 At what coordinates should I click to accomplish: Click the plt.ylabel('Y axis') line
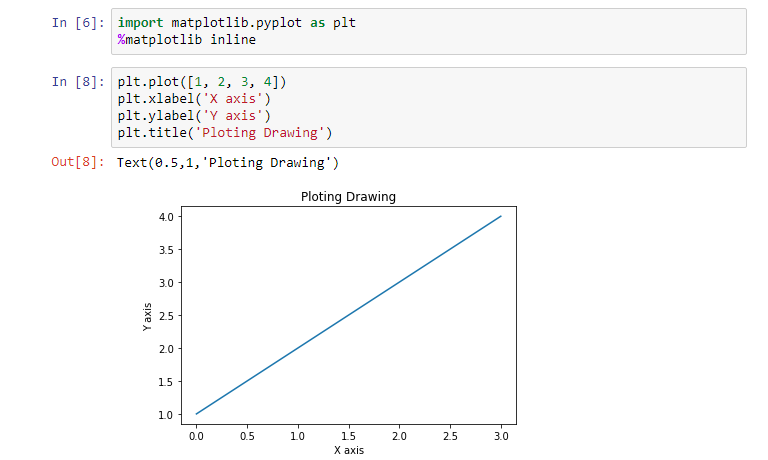[194, 116]
